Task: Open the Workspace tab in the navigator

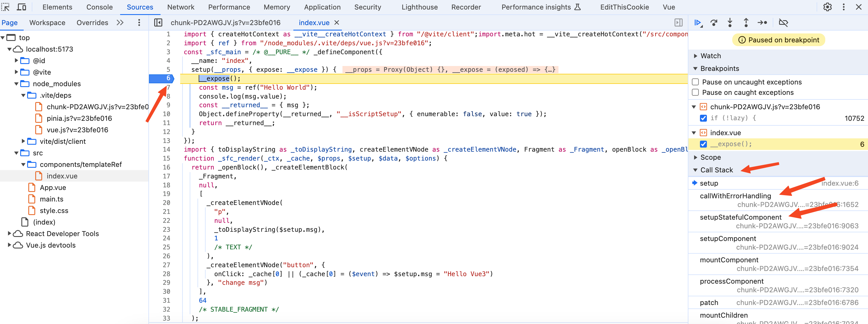Action: click(47, 22)
